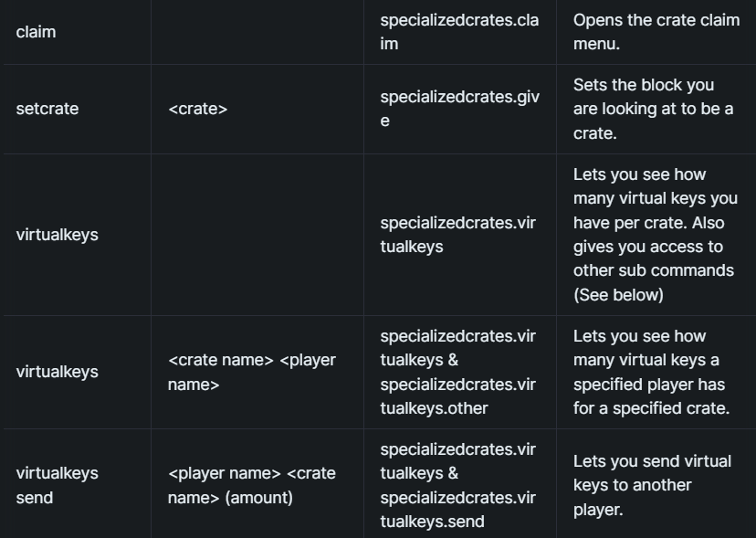Click the "send virtual keys to another player" description
Viewport: 756px width, 538px height.
pos(651,485)
